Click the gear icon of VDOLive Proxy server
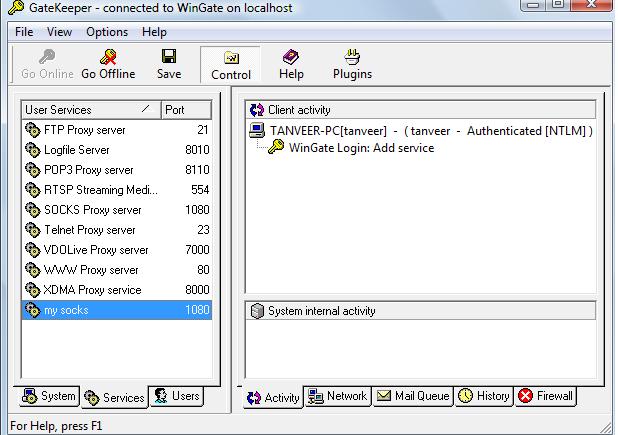The height and width of the screenshot is (435, 618). point(33,250)
